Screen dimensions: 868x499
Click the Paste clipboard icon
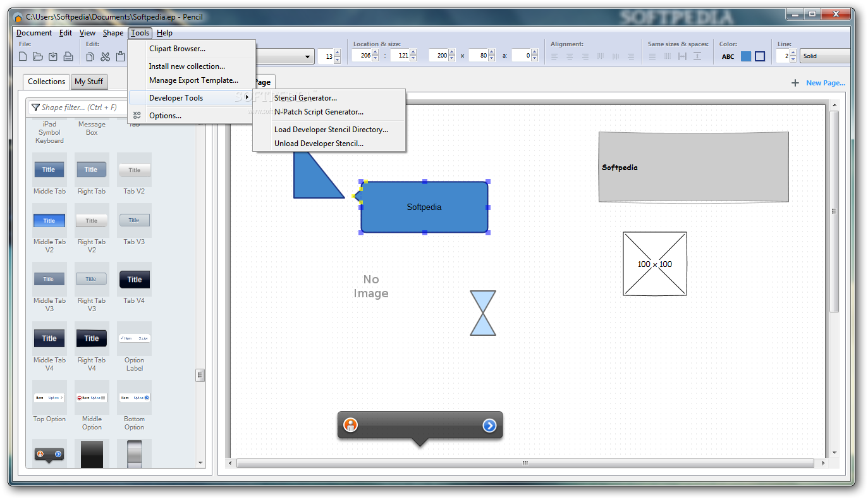(120, 56)
